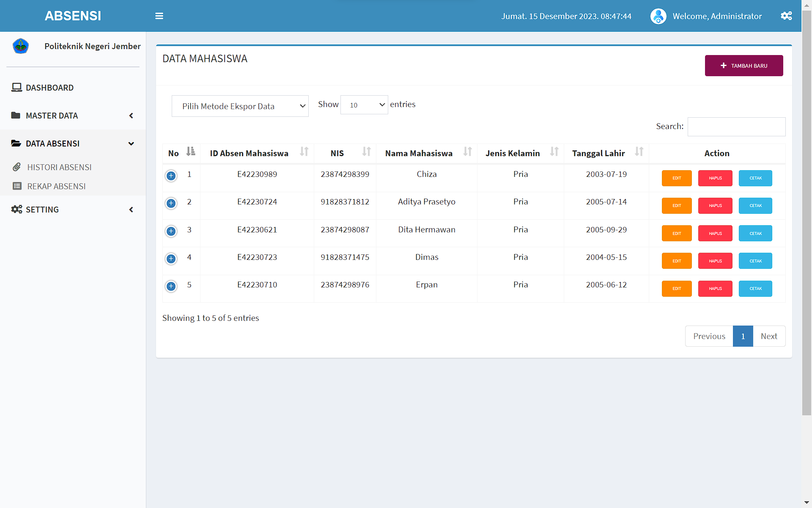Click the Welcome, Administrator text
The width and height of the screenshot is (812, 508).
point(717,16)
